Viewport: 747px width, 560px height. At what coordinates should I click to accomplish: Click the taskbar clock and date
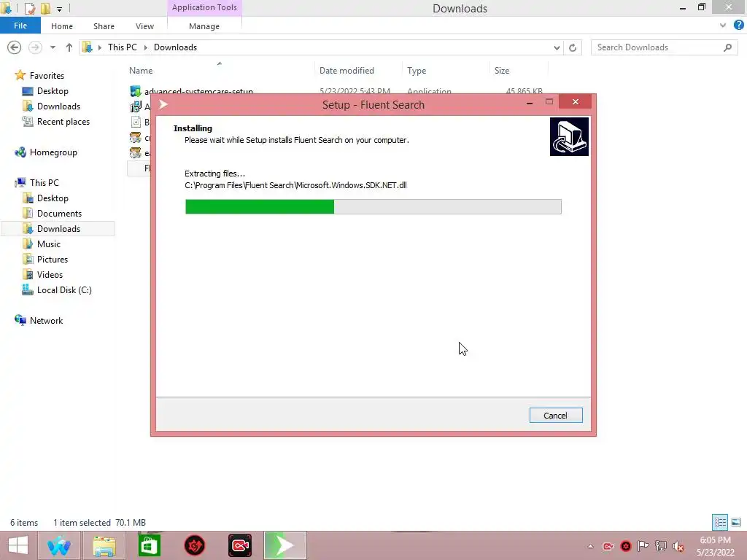pos(715,546)
